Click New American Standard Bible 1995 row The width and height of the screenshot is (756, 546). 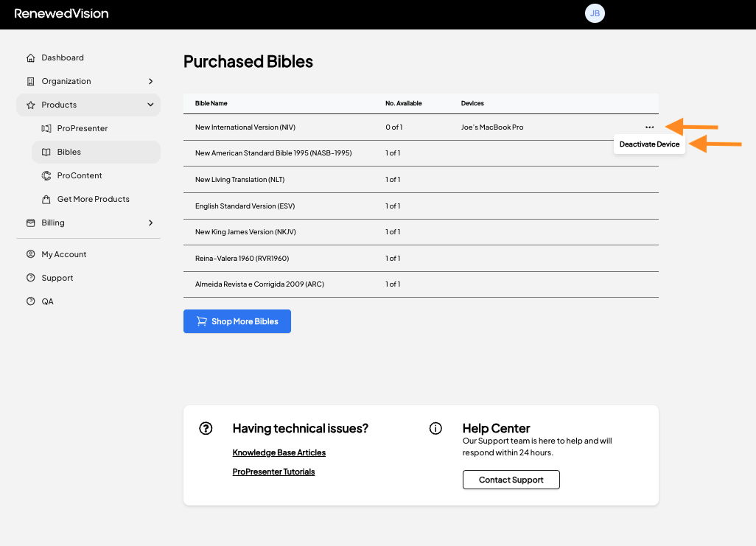pos(421,153)
